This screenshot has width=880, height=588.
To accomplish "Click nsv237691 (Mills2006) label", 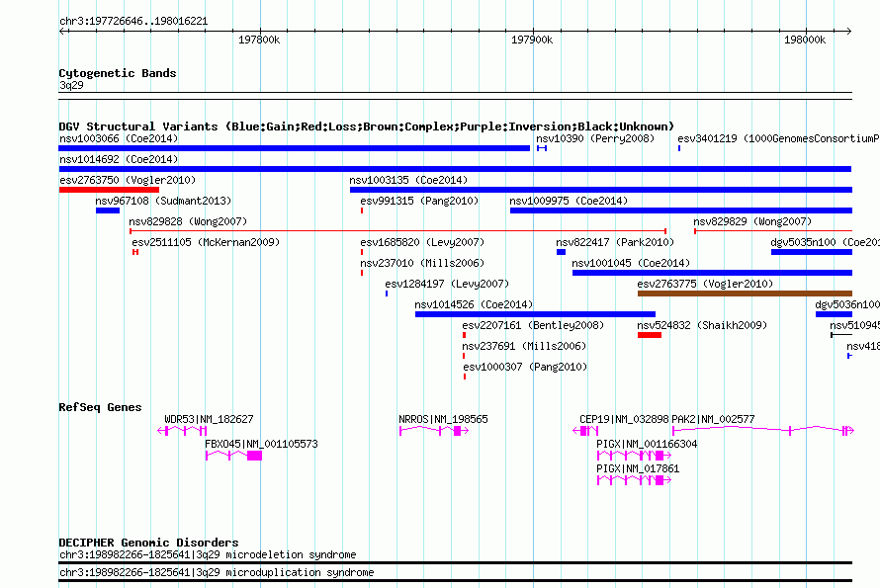I will pyautogui.click(x=524, y=346).
